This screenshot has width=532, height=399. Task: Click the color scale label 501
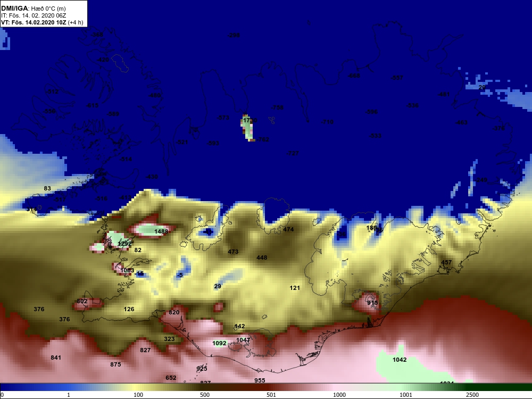click(271, 395)
